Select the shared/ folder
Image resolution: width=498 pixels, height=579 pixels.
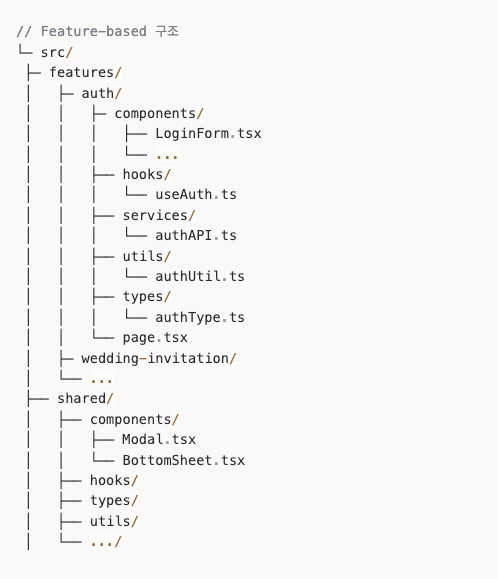pyautogui.click(x=85, y=398)
